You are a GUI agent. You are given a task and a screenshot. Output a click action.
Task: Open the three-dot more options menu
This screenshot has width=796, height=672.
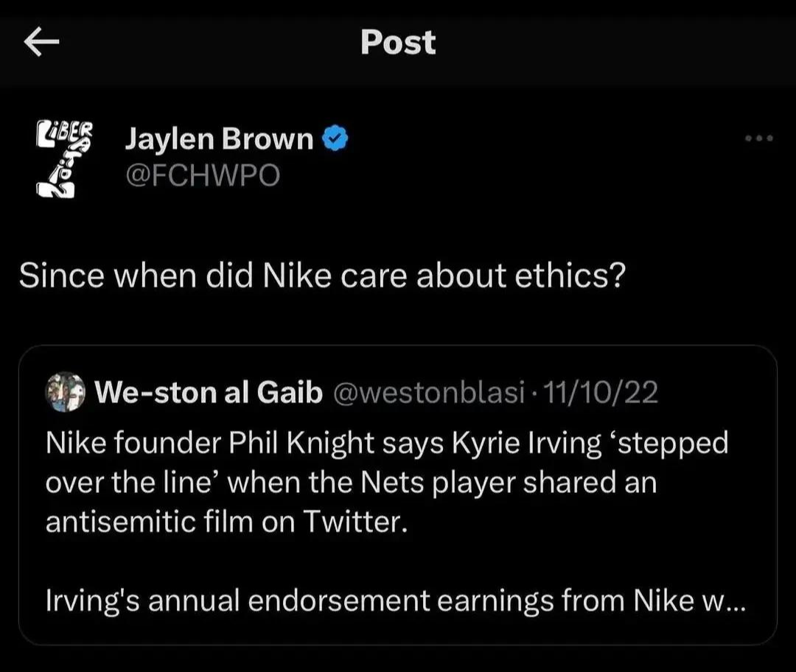tap(759, 139)
